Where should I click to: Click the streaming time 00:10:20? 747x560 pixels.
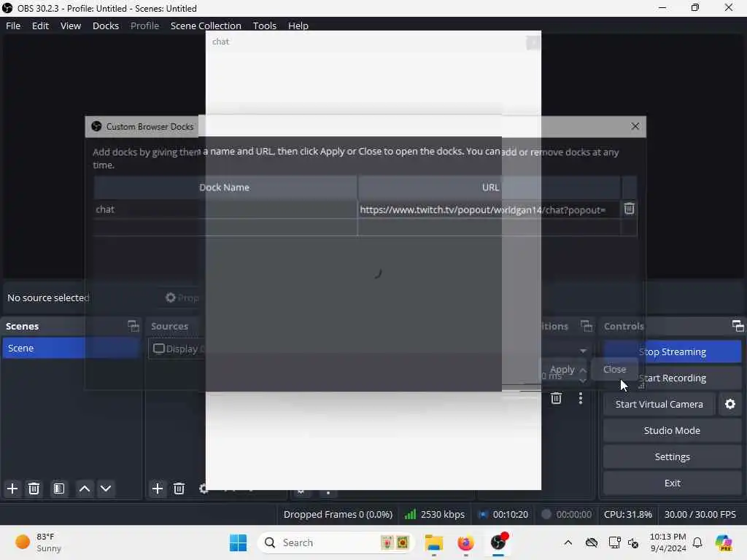pos(503,514)
